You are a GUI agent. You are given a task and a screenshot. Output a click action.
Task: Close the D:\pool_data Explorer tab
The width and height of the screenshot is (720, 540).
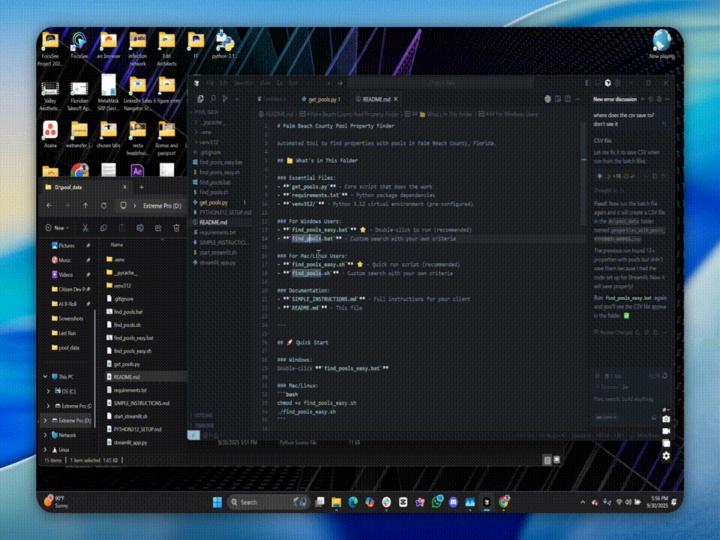coord(124,187)
